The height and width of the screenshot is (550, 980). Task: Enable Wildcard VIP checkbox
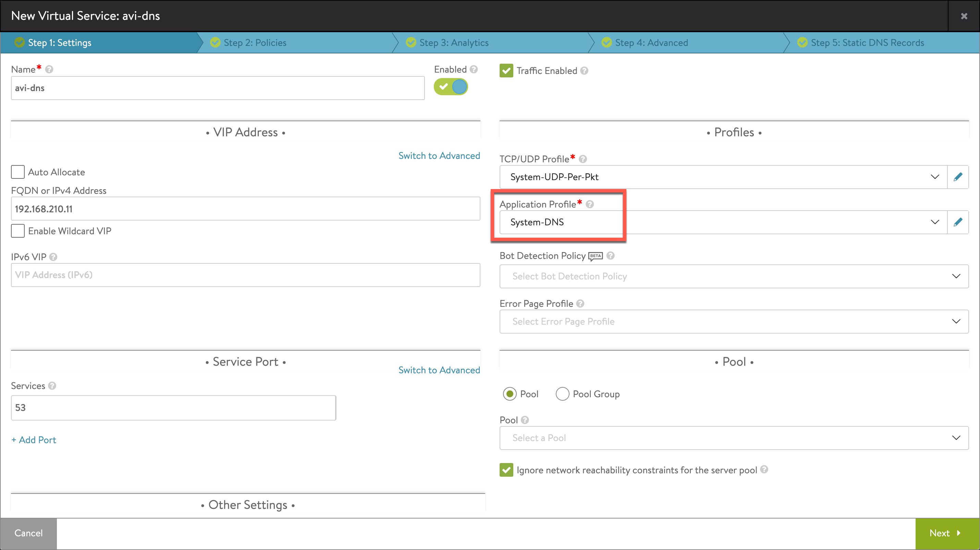tap(18, 231)
